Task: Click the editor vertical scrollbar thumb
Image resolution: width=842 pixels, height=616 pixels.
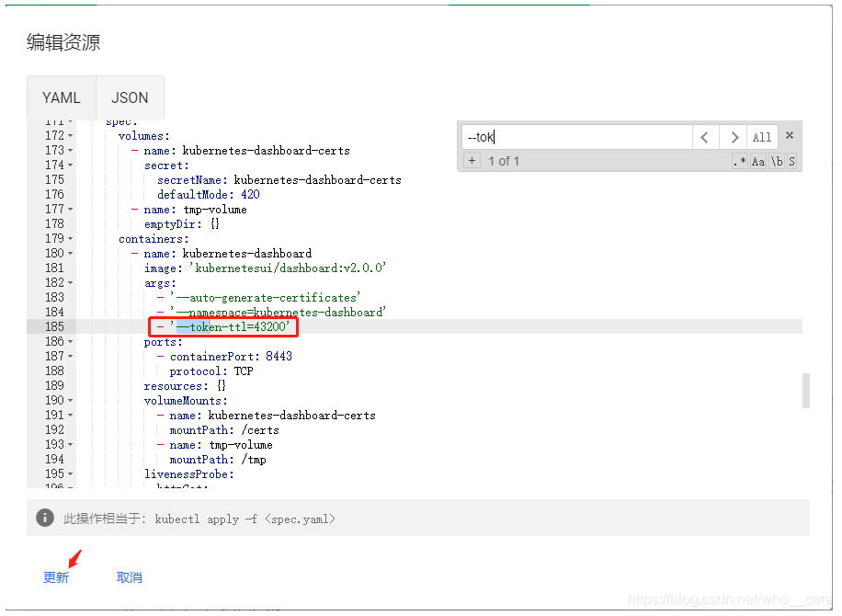Action: pos(805,391)
